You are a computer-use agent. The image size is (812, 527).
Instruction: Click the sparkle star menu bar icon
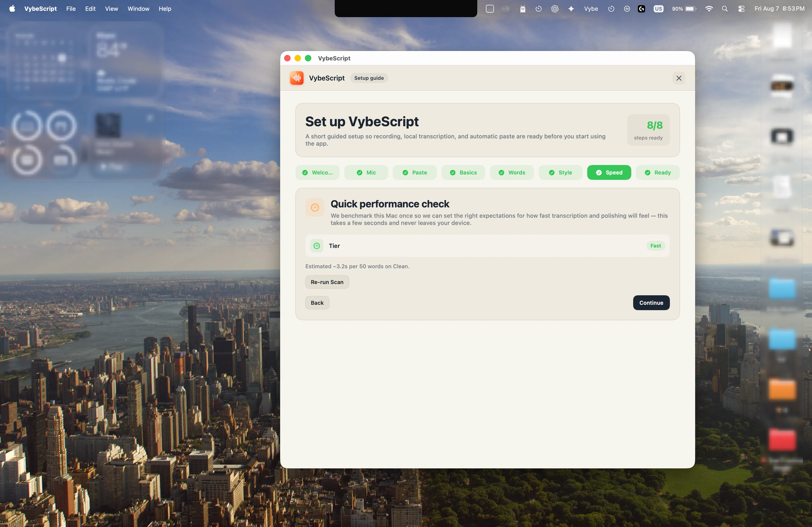(571, 9)
